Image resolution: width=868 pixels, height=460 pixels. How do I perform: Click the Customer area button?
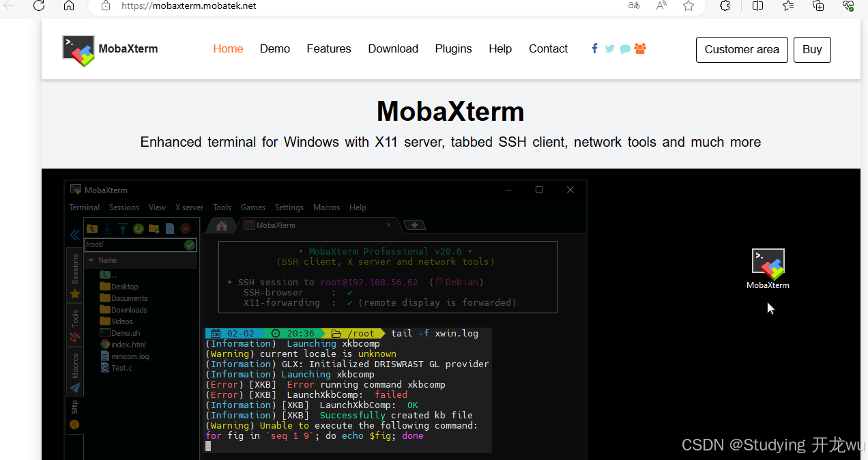[742, 50]
